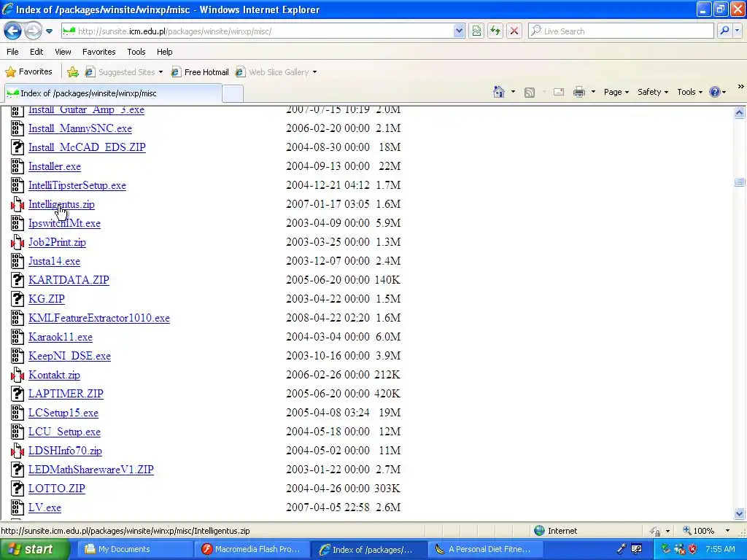Open IntelliTipsterSetup.exe link
The width and height of the screenshot is (747, 560).
[77, 186]
